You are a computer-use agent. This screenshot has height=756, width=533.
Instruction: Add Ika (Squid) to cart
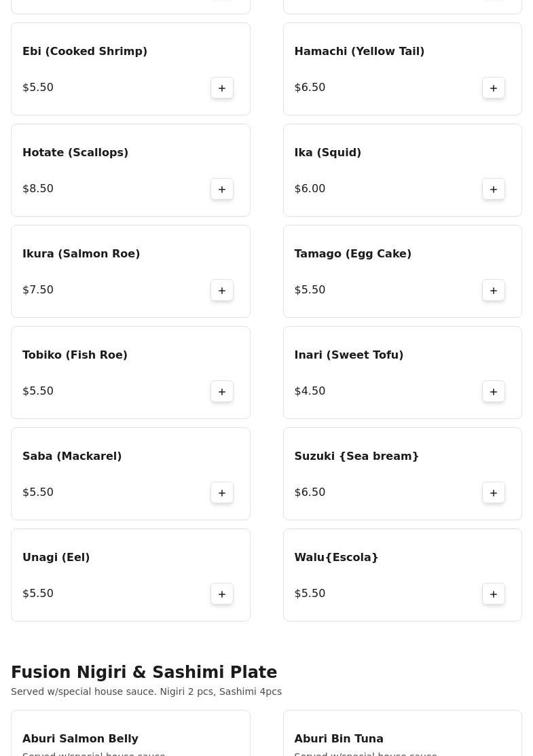pos(494,190)
